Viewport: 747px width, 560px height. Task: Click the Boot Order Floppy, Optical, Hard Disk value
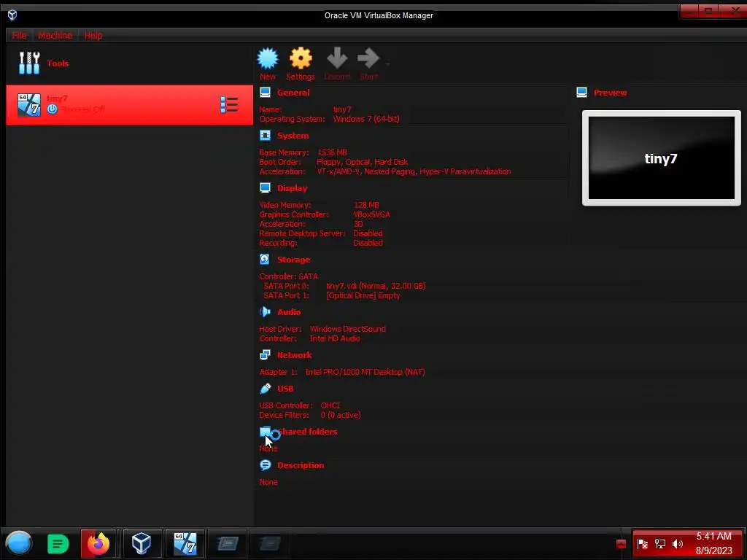tap(362, 162)
